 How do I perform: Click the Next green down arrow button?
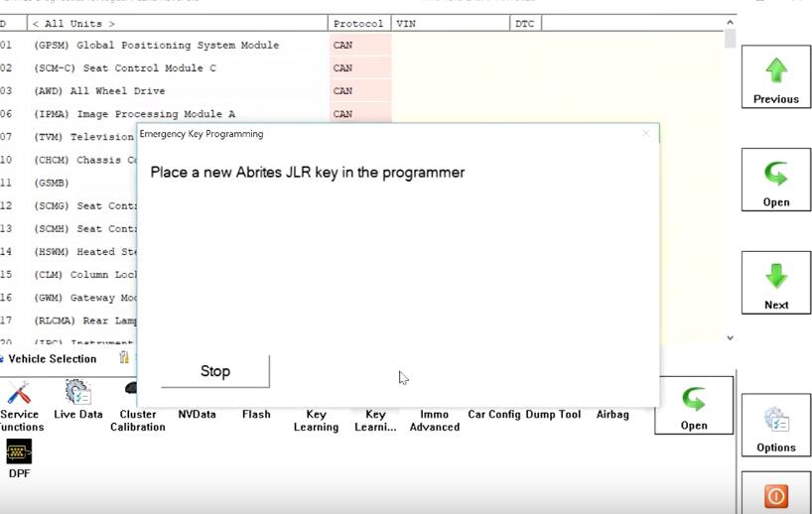click(775, 283)
